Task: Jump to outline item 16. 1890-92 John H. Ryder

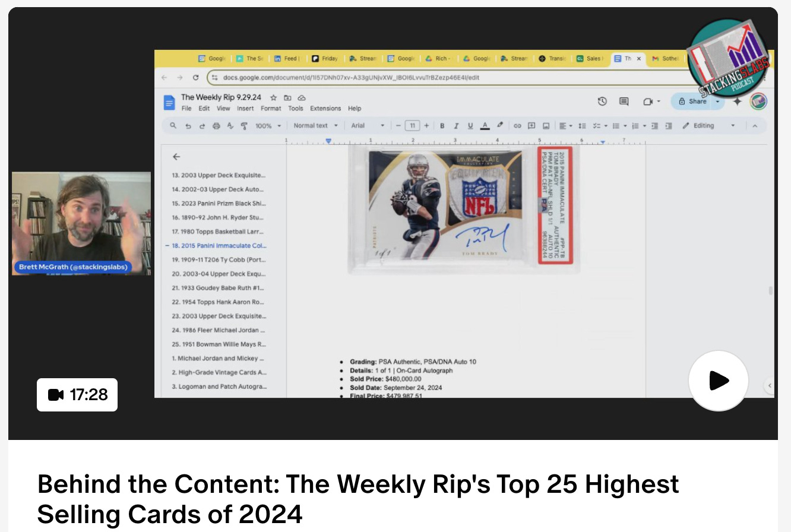Action: pyautogui.click(x=219, y=218)
